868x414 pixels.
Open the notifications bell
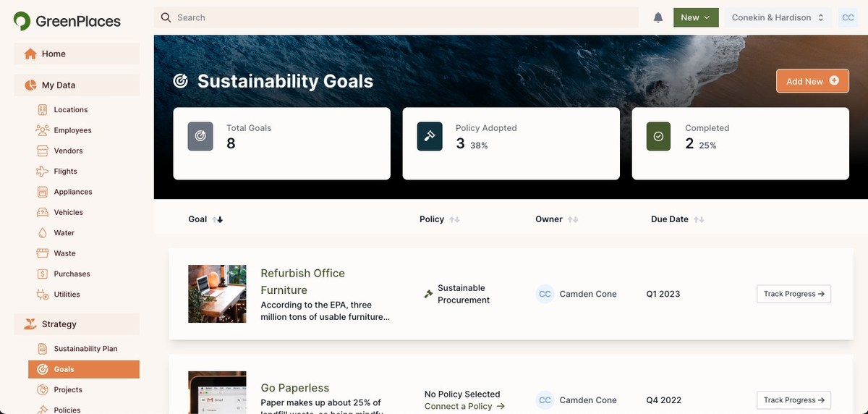pyautogui.click(x=658, y=17)
